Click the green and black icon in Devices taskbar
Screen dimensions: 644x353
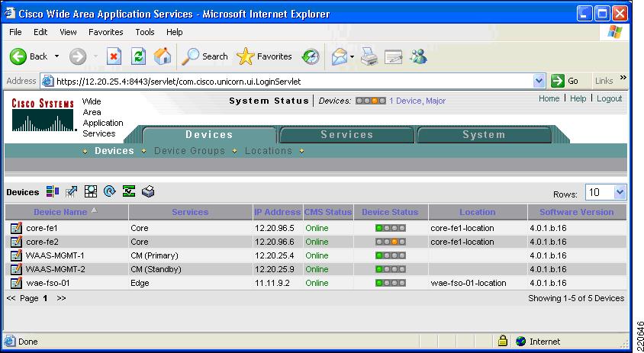point(129,191)
